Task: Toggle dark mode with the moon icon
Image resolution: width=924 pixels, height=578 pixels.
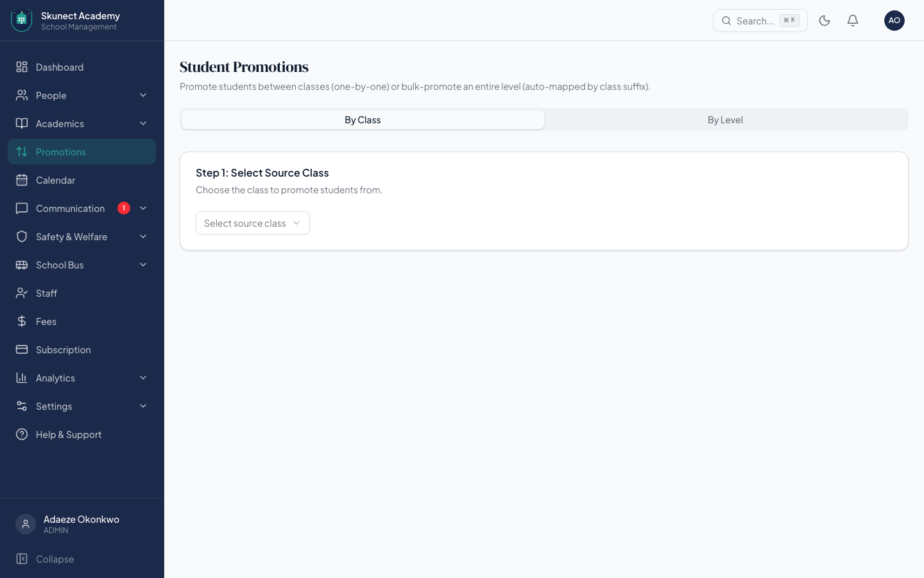Action: tap(825, 21)
